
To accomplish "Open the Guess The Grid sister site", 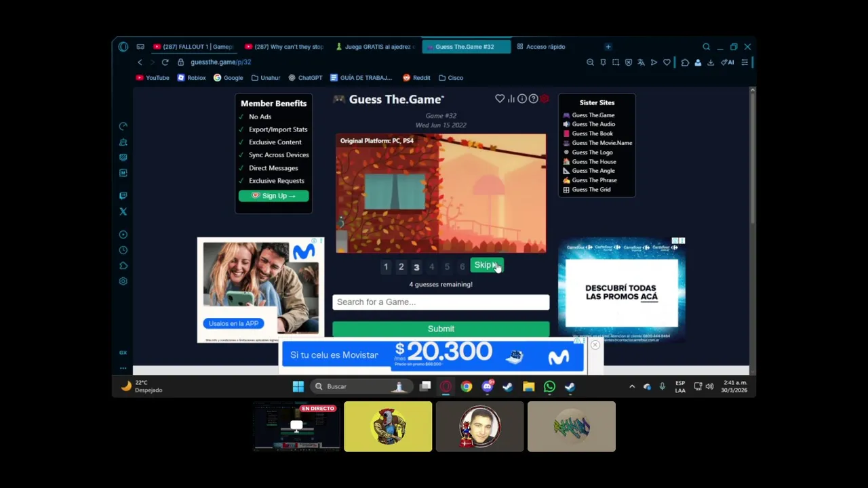I will click(587, 190).
